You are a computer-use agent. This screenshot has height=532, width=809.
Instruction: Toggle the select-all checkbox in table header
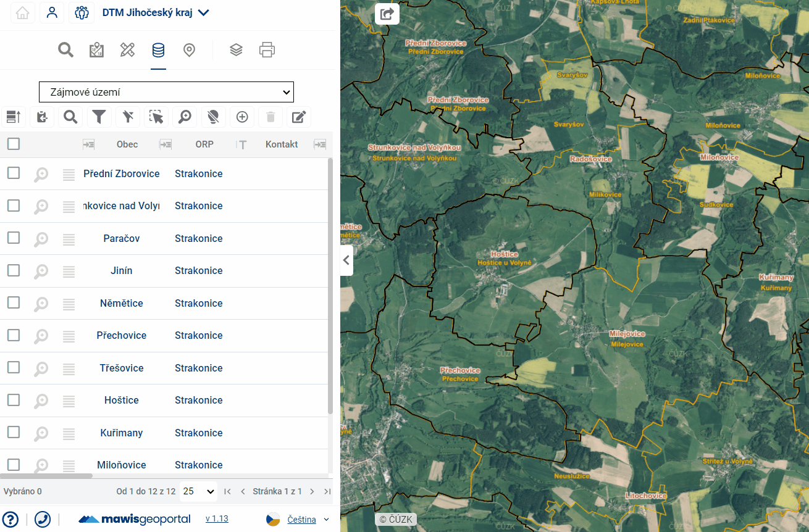14,144
